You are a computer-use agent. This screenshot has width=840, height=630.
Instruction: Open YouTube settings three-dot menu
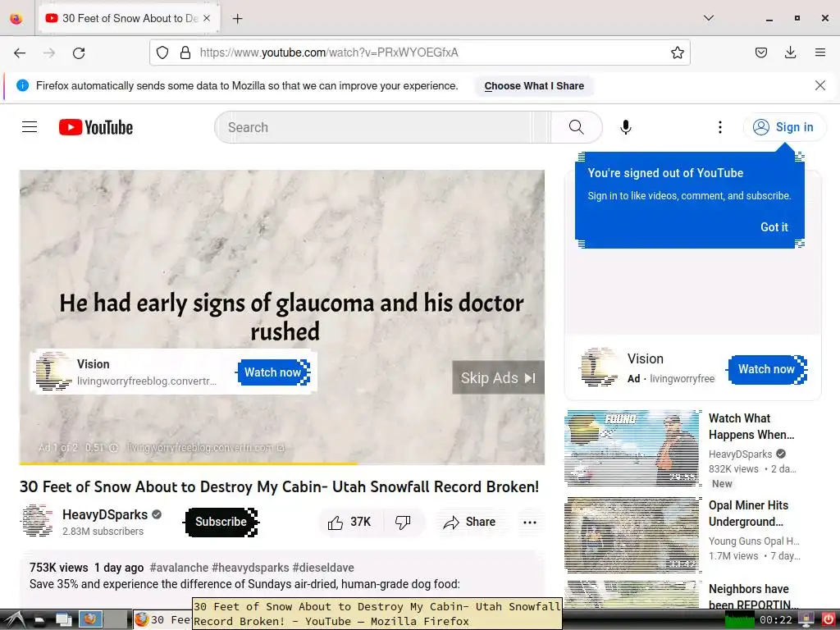719,127
